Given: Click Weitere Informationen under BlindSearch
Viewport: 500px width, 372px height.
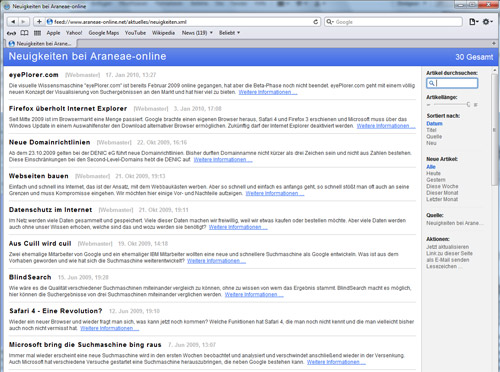Looking at the screenshot, I should click(254, 295).
